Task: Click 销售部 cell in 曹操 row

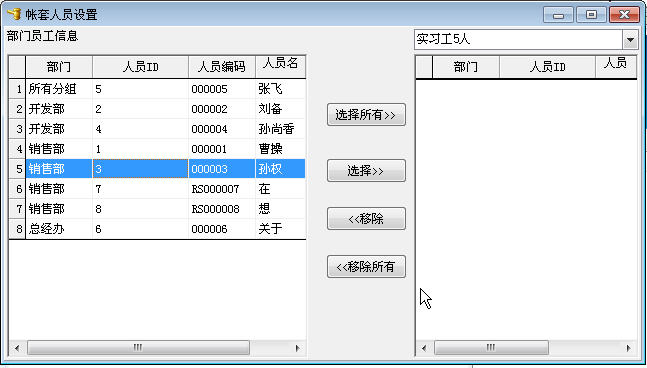Action: 59,149
